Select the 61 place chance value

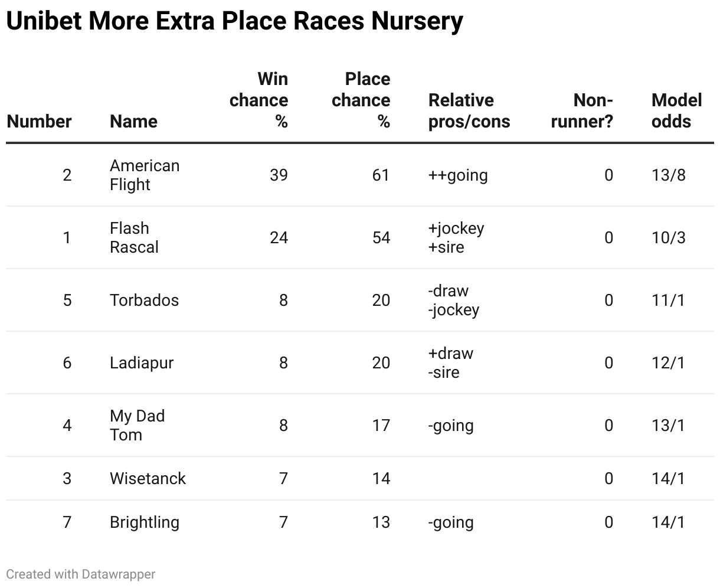tap(381, 175)
